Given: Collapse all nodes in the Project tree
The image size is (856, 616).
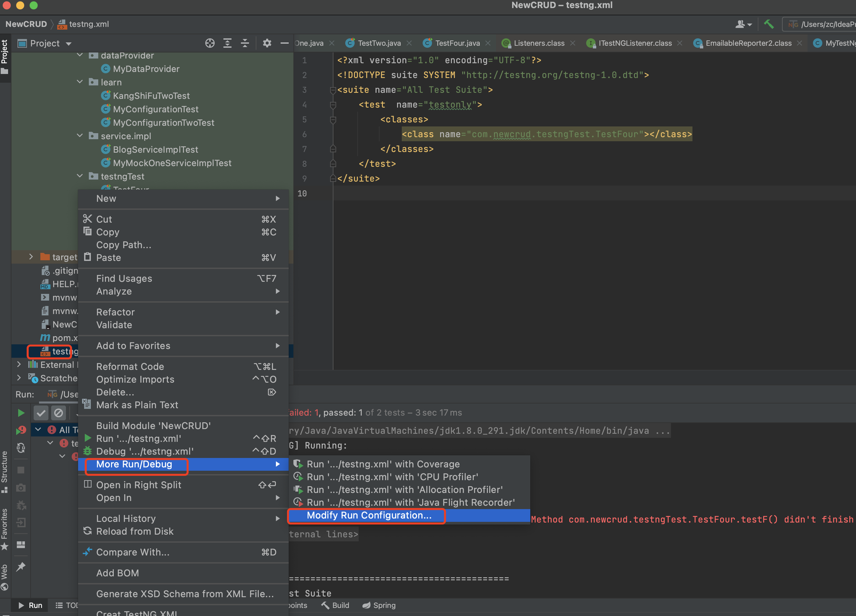Looking at the screenshot, I should [x=245, y=43].
